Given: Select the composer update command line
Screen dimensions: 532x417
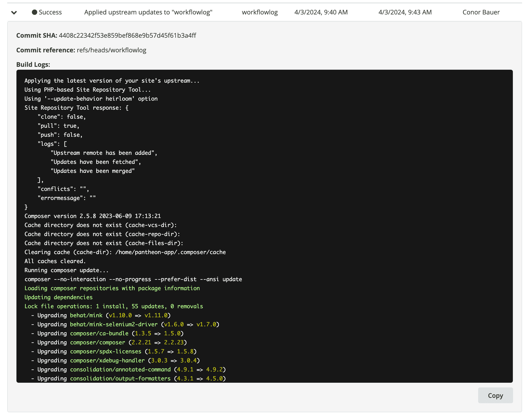Looking at the screenshot, I should pos(133,279).
